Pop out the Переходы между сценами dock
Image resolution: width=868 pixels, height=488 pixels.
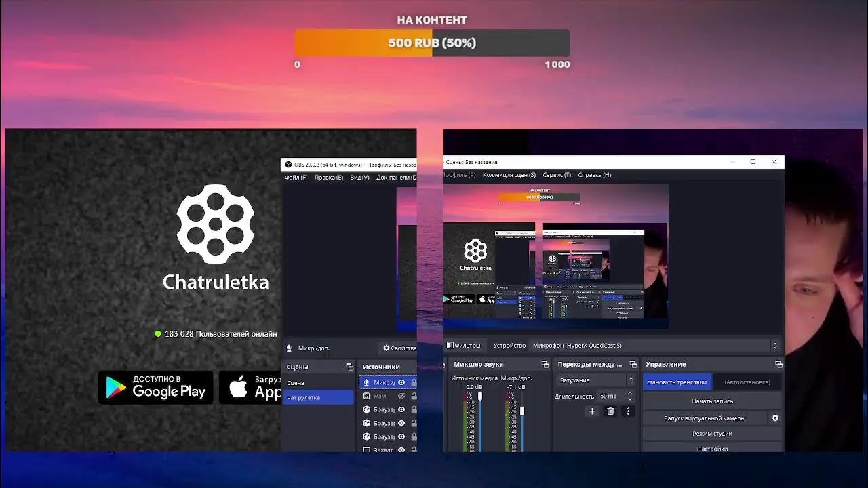tap(633, 365)
